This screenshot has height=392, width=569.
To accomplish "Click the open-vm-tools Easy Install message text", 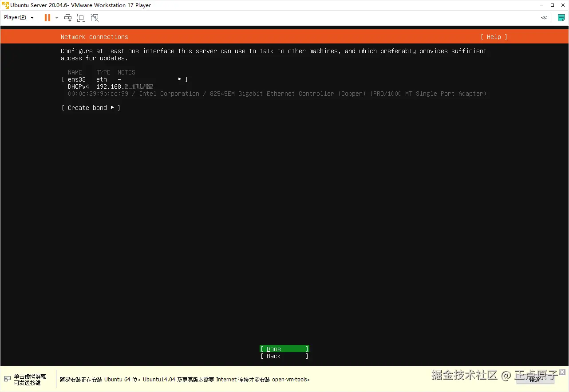I will pyautogui.click(x=185, y=380).
